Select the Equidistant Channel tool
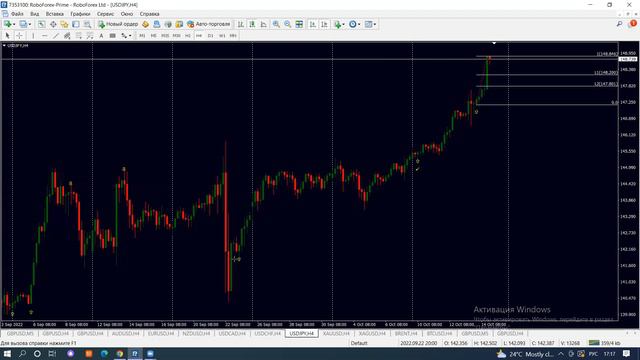Image resolution: width=640 pixels, height=360 pixels. pos(67,36)
